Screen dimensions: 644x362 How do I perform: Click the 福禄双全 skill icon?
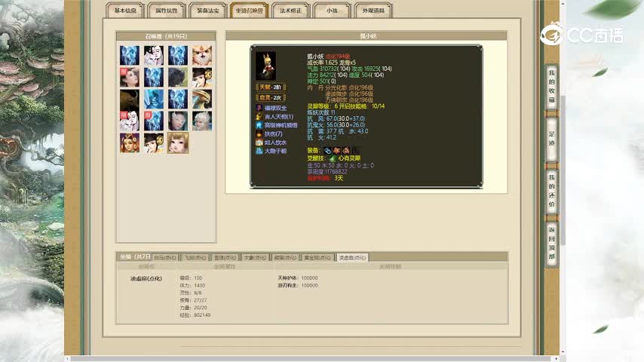coord(259,108)
